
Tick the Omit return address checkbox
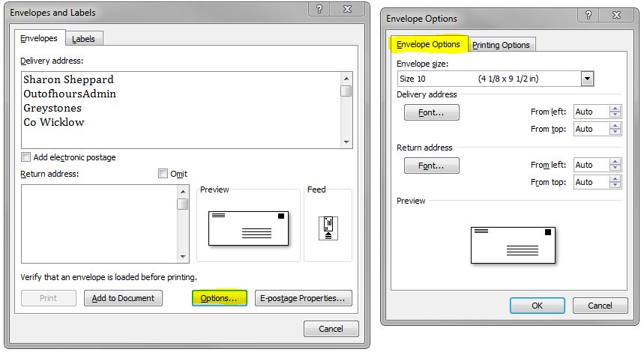click(163, 174)
